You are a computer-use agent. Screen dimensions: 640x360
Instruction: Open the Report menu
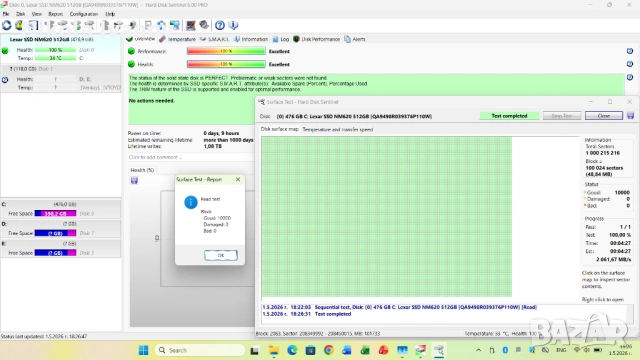coord(56,14)
